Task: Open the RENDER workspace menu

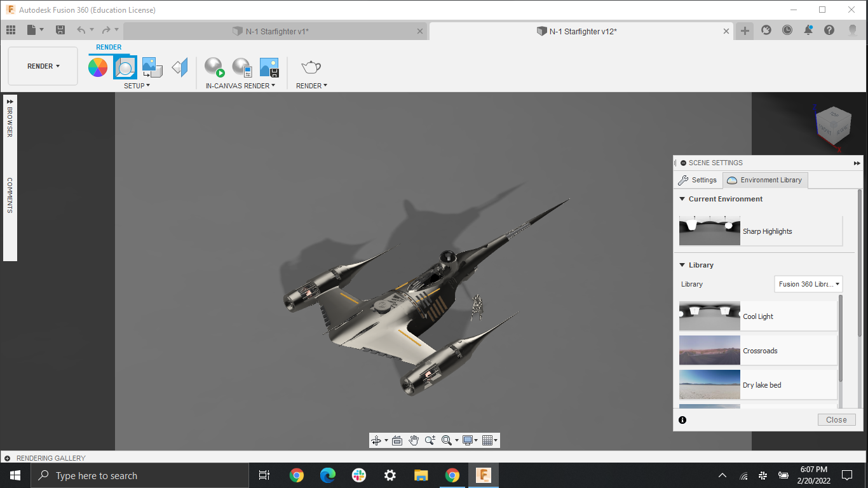Action: point(42,65)
